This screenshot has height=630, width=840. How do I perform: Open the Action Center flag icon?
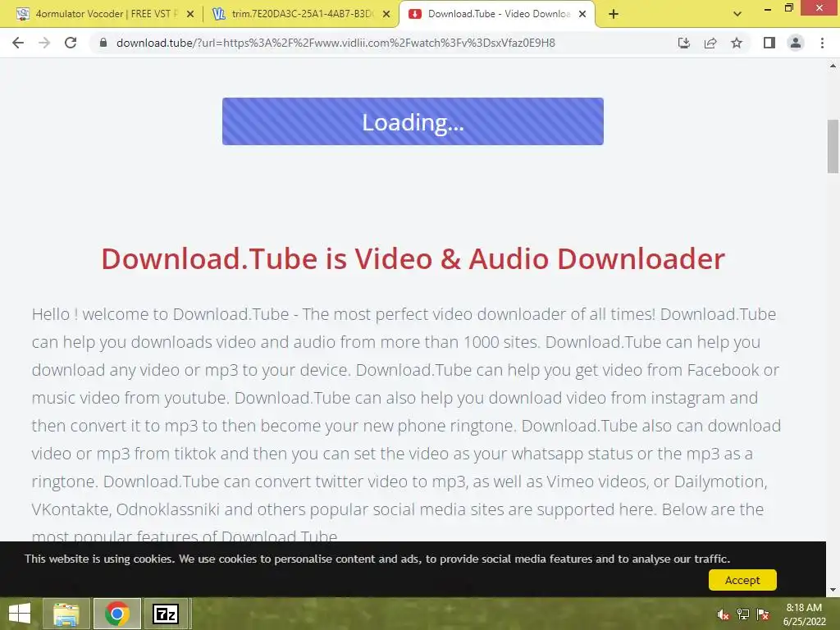(763, 614)
